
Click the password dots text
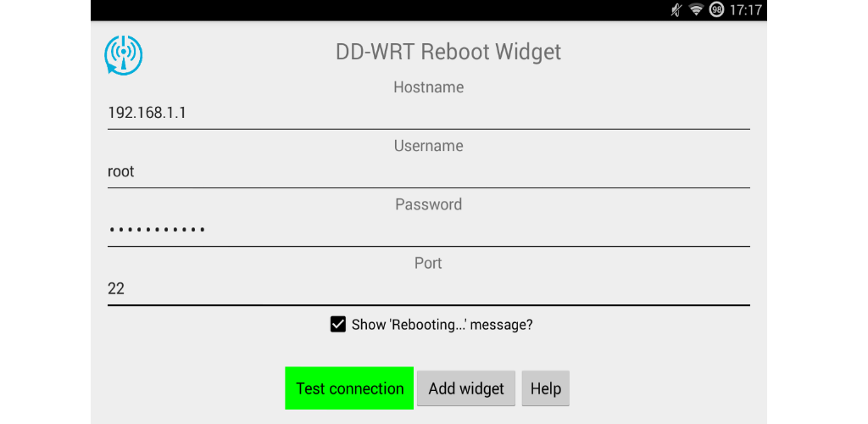coord(157,229)
